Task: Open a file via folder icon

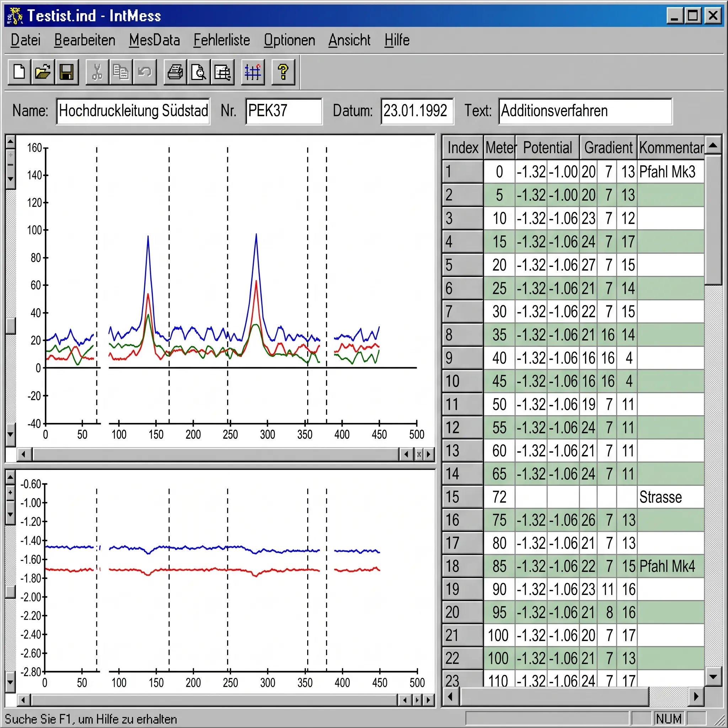Action: coord(43,72)
